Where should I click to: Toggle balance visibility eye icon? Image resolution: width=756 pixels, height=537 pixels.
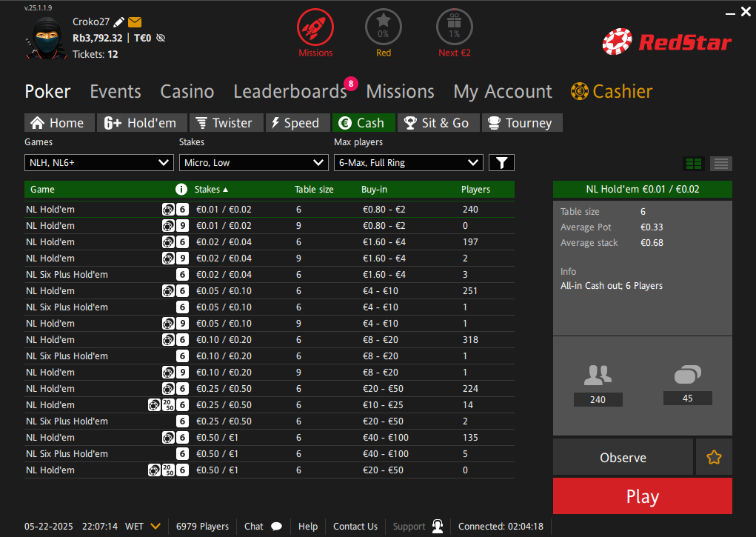pos(161,38)
